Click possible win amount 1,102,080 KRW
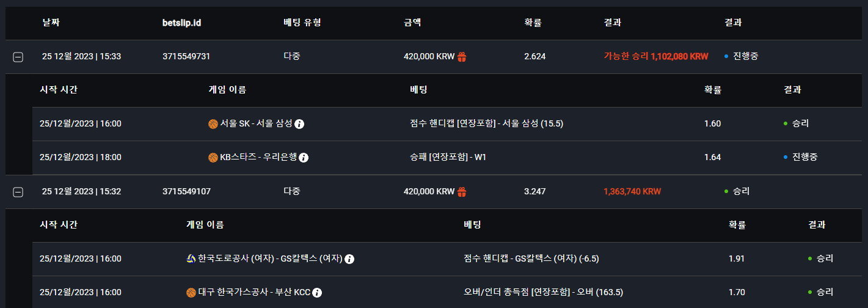 679,56
